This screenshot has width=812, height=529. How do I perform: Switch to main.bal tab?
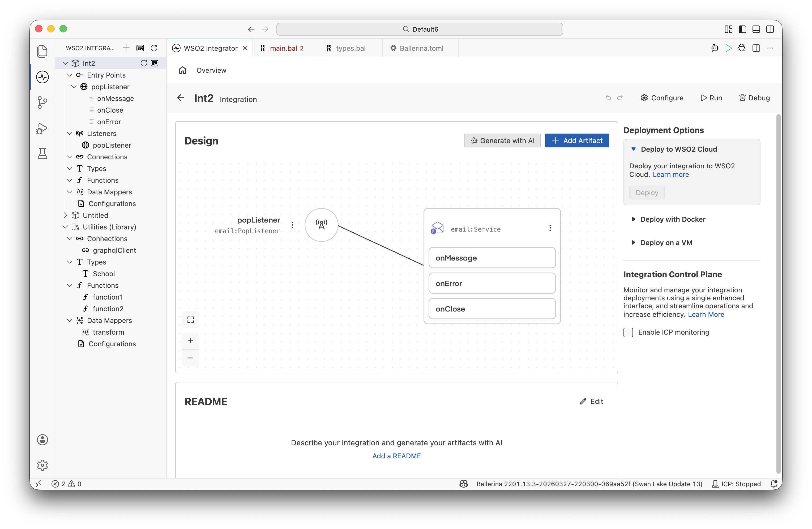click(x=286, y=48)
